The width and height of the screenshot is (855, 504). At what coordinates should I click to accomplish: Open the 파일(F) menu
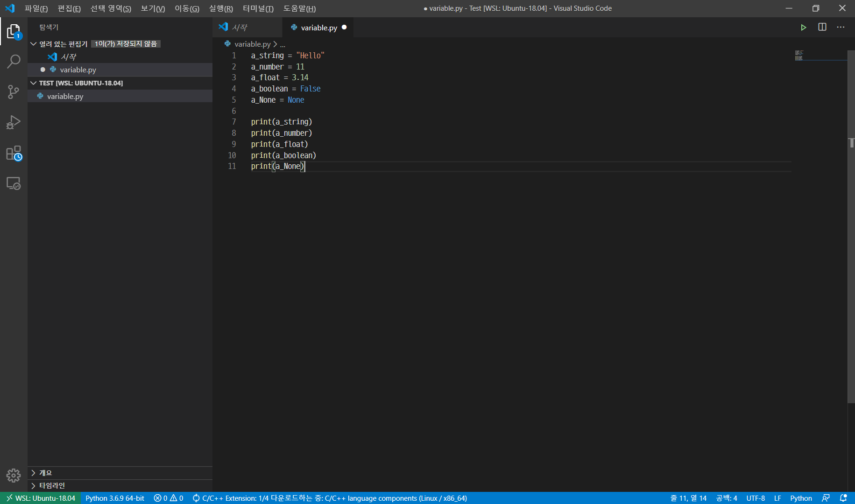[x=36, y=8]
